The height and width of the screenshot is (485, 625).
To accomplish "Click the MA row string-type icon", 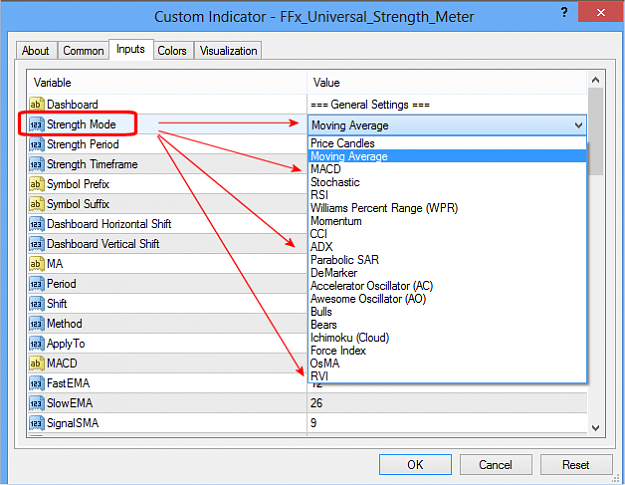I will point(36,264).
